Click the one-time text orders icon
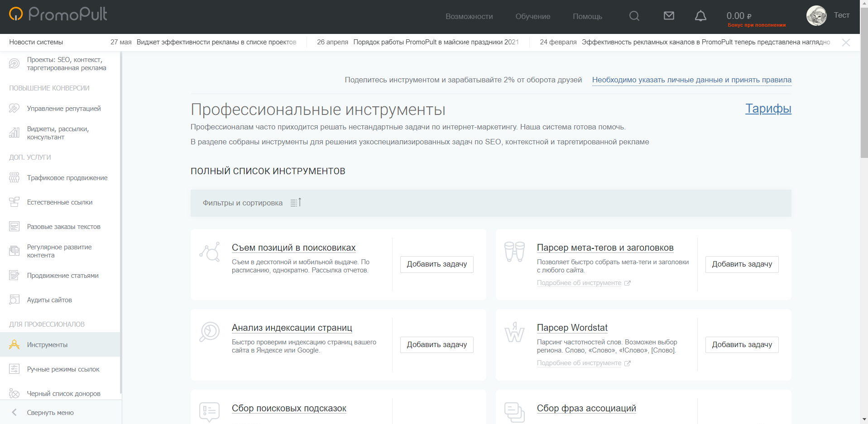 pyautogui.click(x=14, y=227)
